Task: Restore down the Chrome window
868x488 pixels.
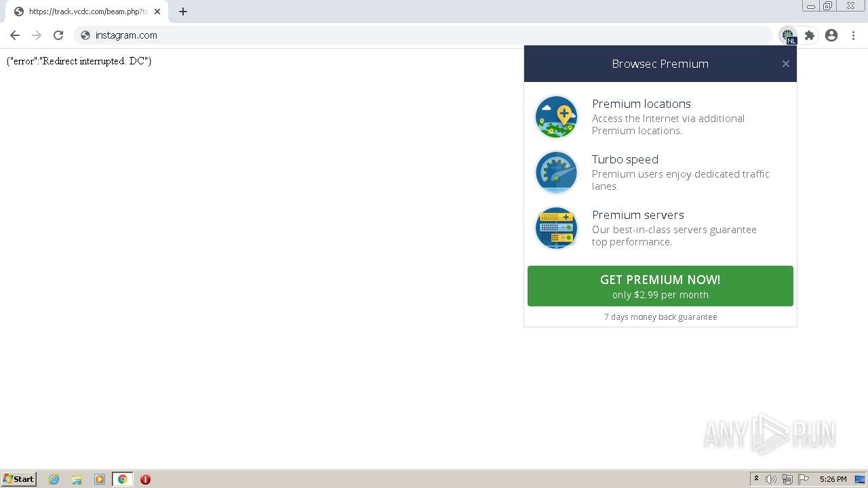Action: tap(828, 6)
